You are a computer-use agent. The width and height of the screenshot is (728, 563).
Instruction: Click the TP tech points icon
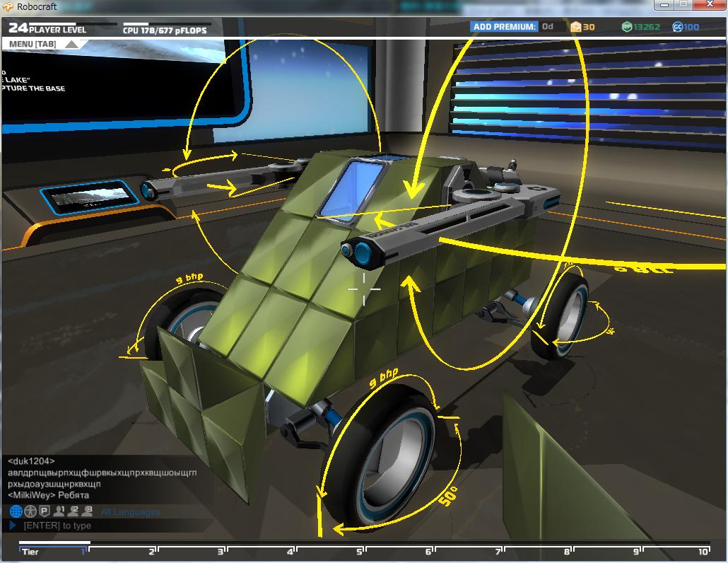click(x=576, y=27)
